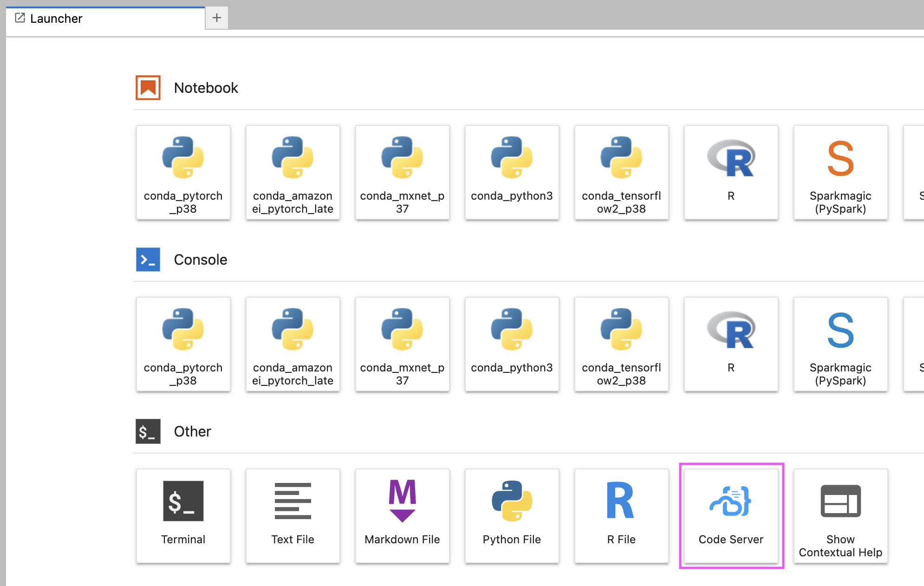The height and width of the screenshot is (586, 924).
Task: Start a Notebook with R kernel
Action: pos(731,172)
